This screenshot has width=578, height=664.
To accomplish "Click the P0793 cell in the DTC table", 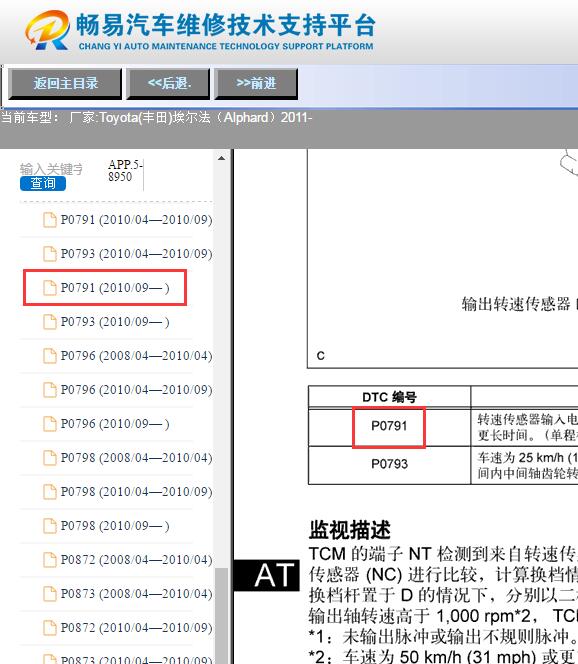I will point(389,464).
